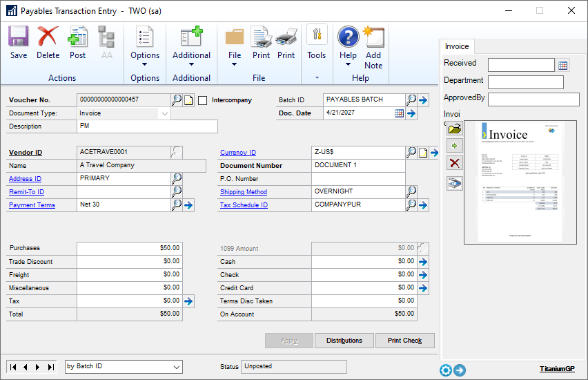Click the red Delete icon
588x380 pixels.
[x=48, y=37]
